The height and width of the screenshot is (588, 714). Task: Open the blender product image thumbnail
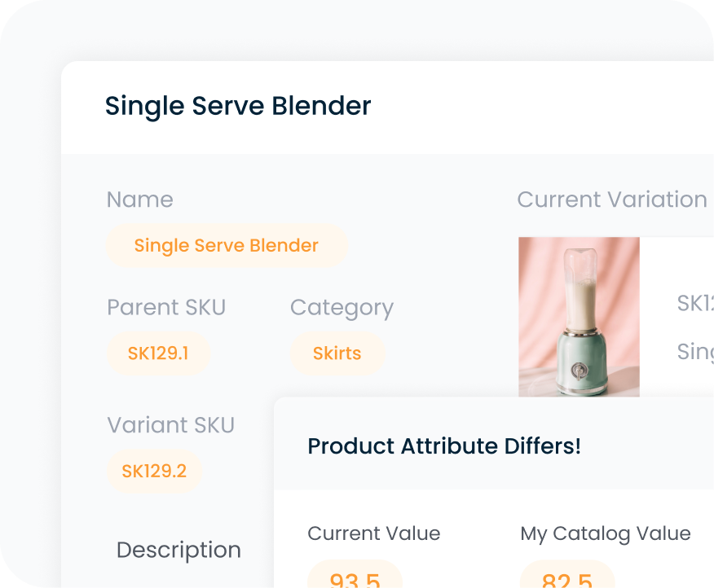point(579,318)
